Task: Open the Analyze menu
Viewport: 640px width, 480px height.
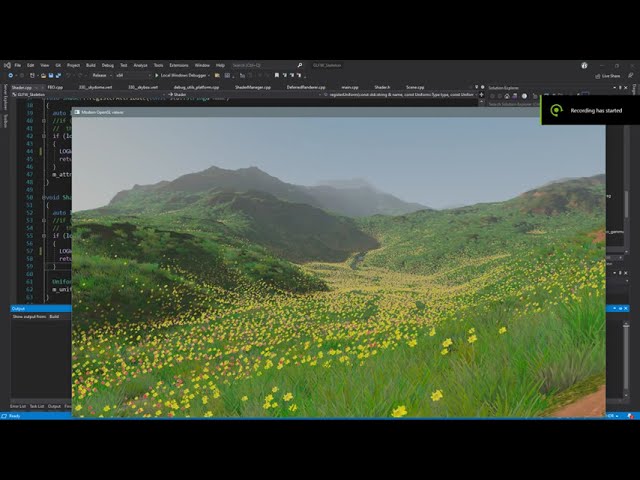Action: point(140,65)
